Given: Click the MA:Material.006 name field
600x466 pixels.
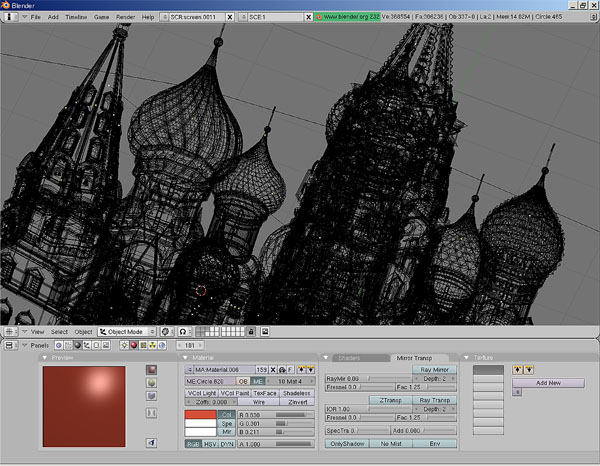Looking at the screenshot, I should [224, 370].
